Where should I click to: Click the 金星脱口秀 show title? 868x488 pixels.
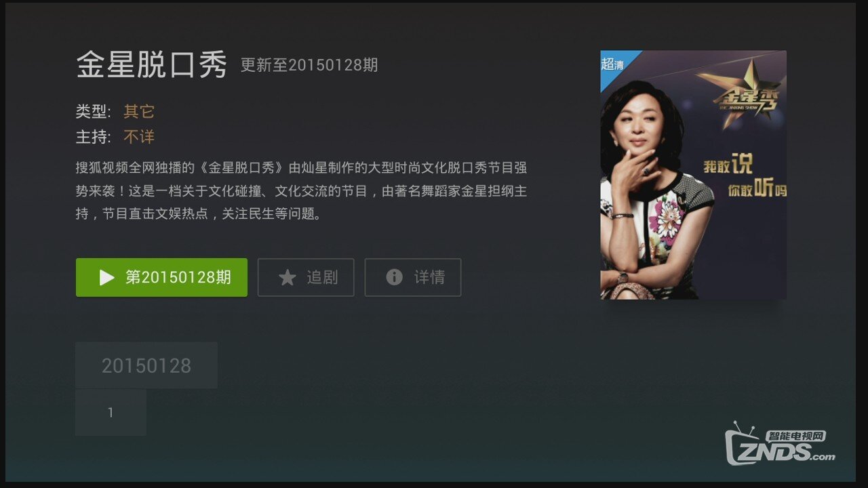pyautogui.click(x=151, y=65)
